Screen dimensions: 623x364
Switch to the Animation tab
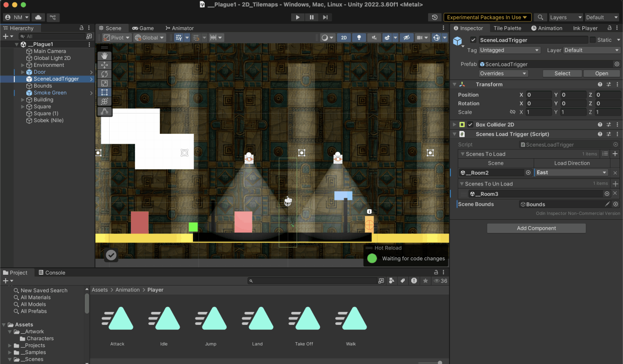point(547,28)
